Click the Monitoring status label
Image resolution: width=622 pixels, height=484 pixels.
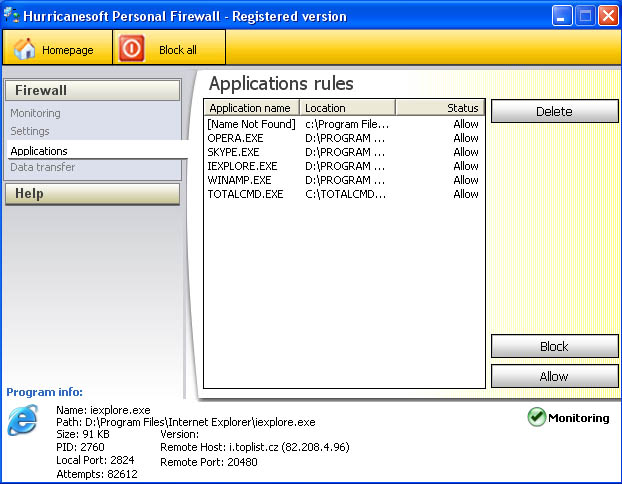coord(578,418)
